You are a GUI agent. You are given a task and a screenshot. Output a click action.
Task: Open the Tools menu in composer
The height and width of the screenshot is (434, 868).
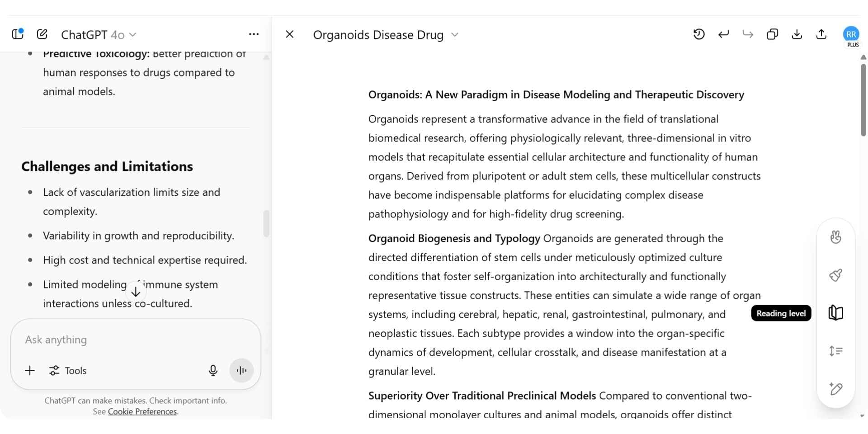68,371
